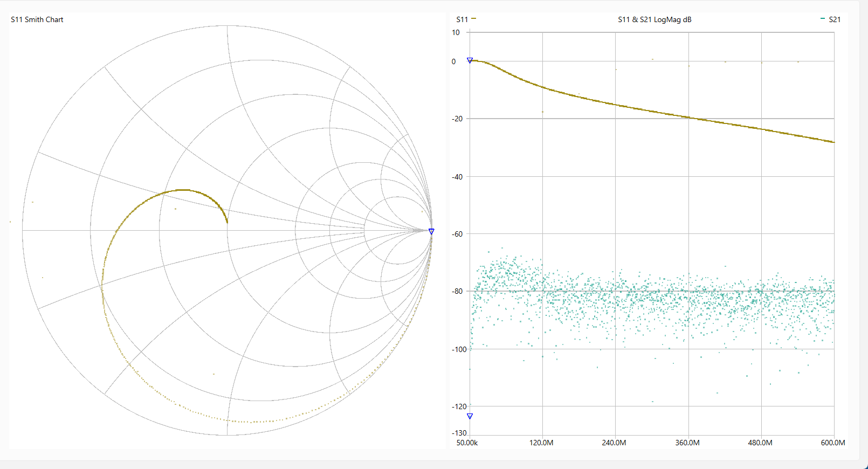Select the S11 legend label
Screen dimensions: 868x469
(462, 19)
